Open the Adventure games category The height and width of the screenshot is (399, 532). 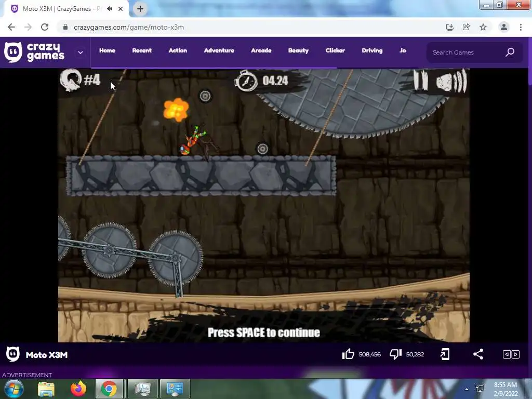[219, 50]
